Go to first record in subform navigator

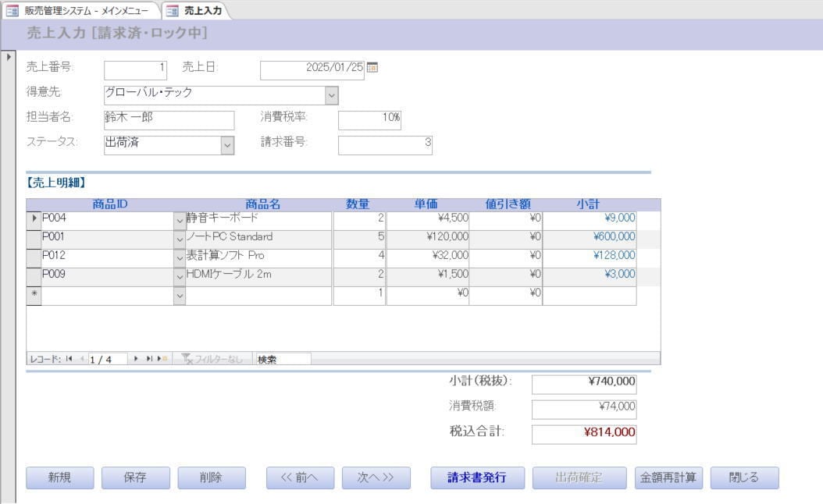[69, 359]
